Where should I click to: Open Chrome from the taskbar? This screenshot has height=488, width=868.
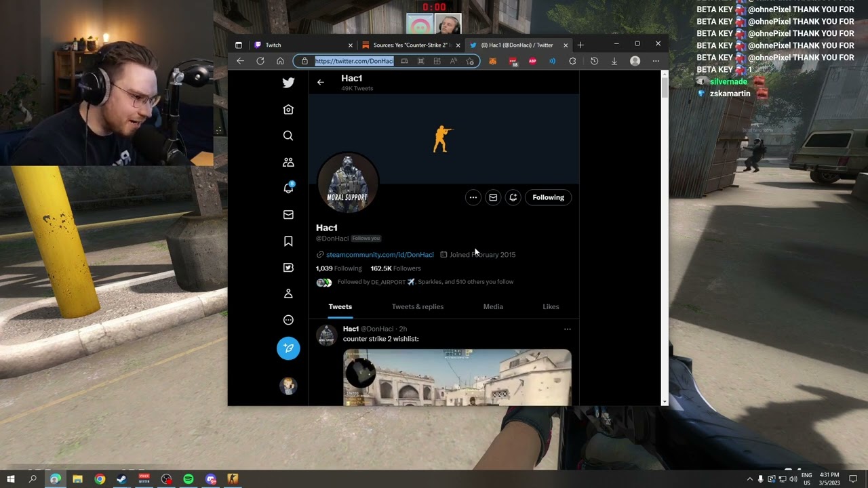[x=100, y=479]
